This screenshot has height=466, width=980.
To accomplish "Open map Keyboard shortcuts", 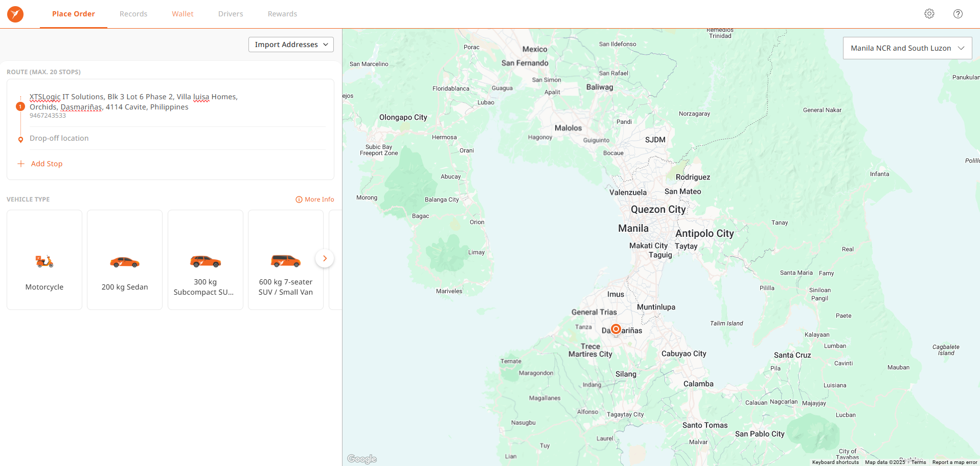I will click(835, 462).
